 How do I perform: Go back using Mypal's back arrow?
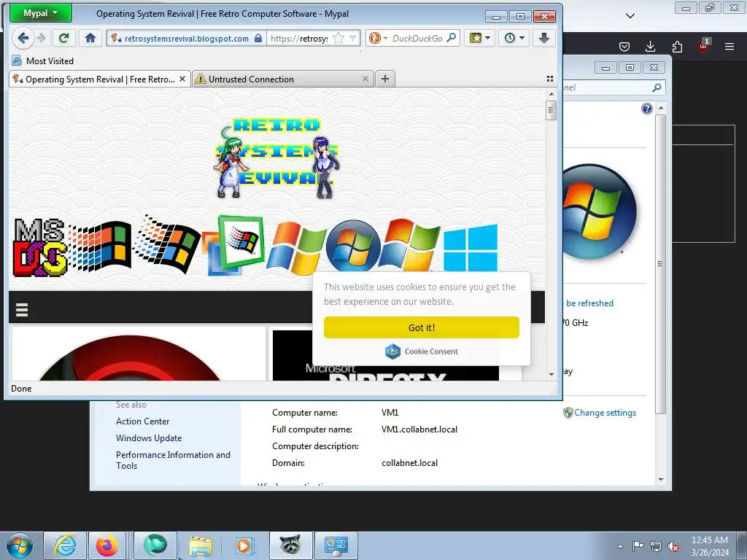pyautogui.click(x=23, y=38)
